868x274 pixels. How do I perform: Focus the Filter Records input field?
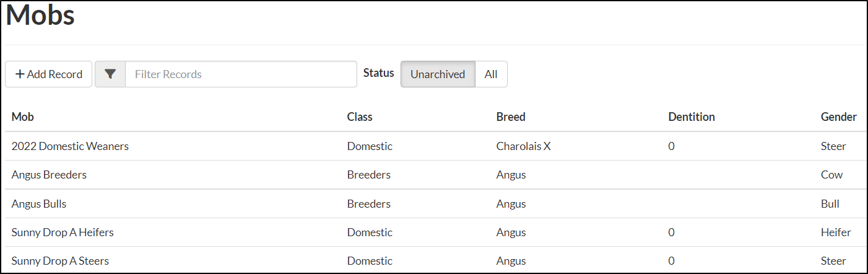point(241,74)
